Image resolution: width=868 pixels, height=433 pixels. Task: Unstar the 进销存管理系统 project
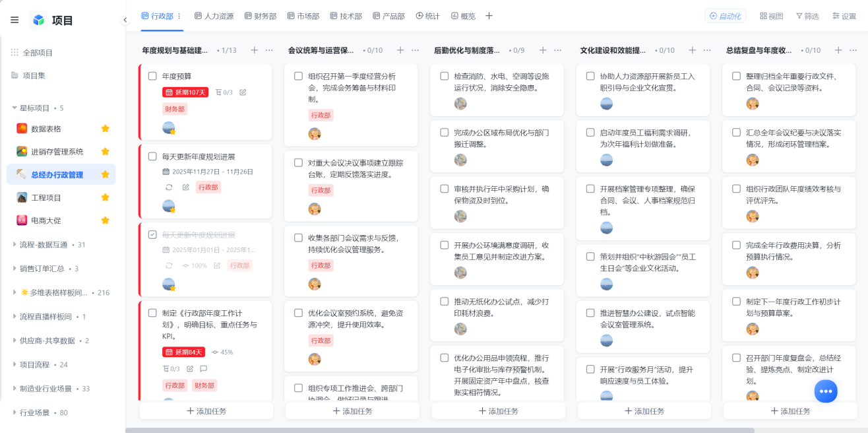click(x=105, y=151)
